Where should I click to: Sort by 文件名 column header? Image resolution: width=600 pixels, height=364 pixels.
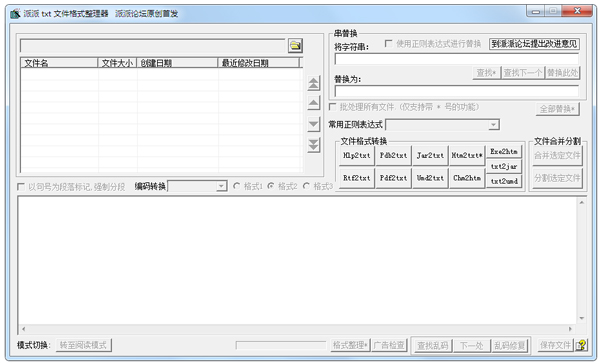(x=59, y=63)
